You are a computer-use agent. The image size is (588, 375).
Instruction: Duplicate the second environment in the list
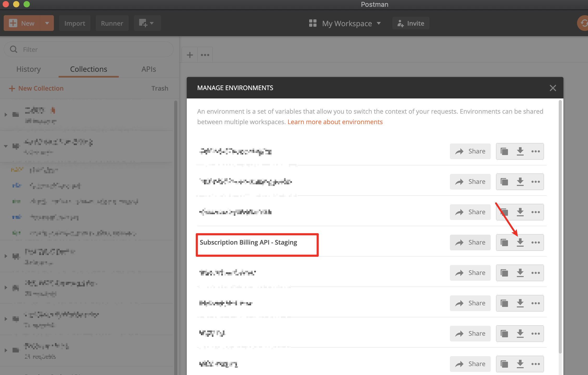(504, 182)
